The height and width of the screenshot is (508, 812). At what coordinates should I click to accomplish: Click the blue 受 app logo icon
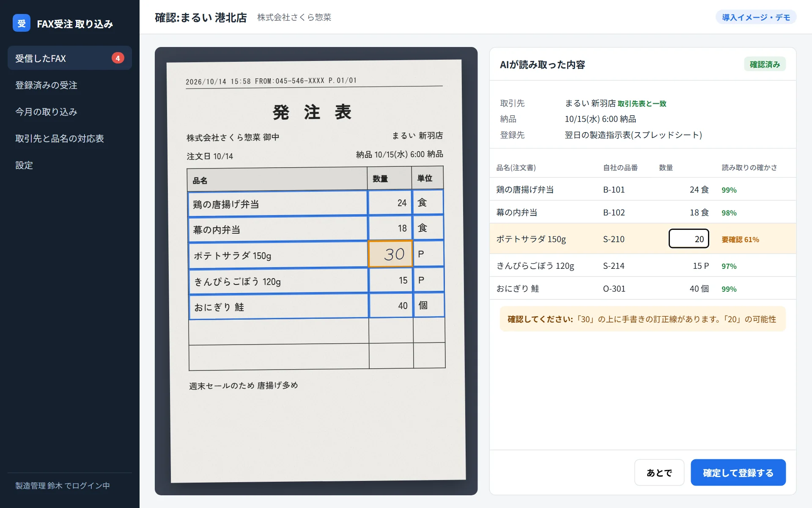tap(22, 23)
